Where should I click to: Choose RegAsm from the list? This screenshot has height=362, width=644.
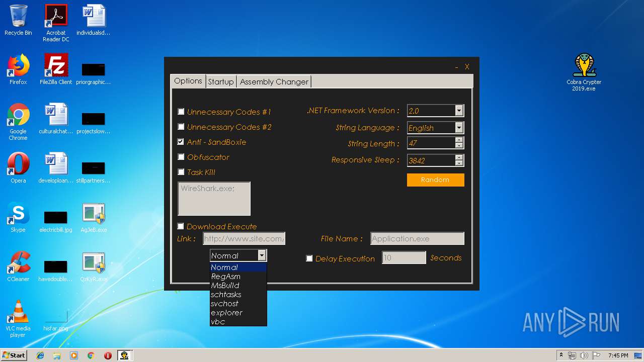point(238,277)
